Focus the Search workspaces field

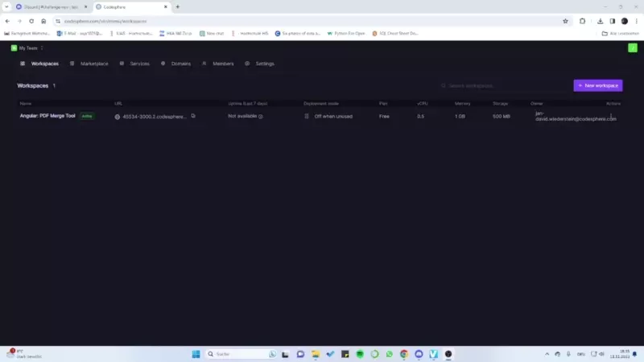click(503, 86)
